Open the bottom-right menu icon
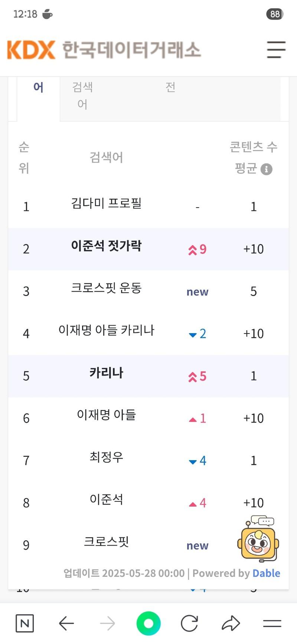Image resolution: width=297 pixels, height=644 pixels. click(272, 623)
